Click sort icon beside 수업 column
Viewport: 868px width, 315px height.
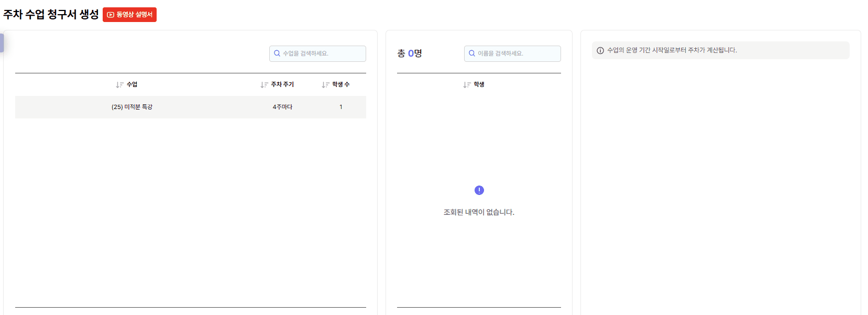tap(119, 85)
